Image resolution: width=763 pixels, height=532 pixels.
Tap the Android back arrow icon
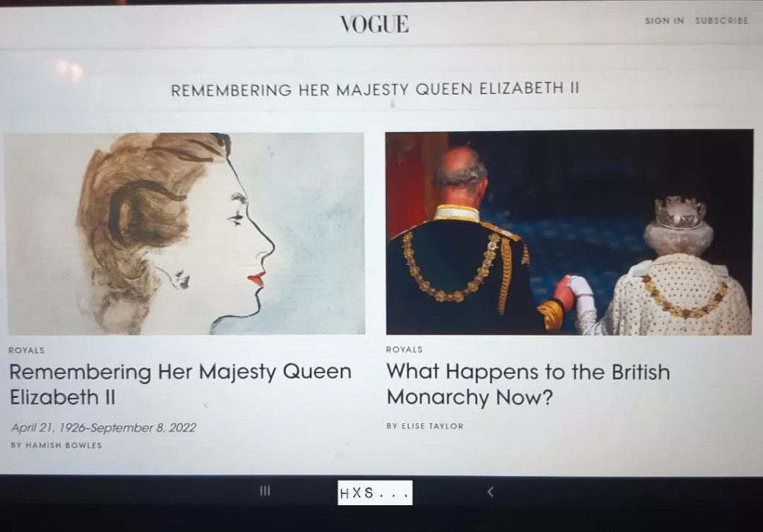(x=490, y=492)
